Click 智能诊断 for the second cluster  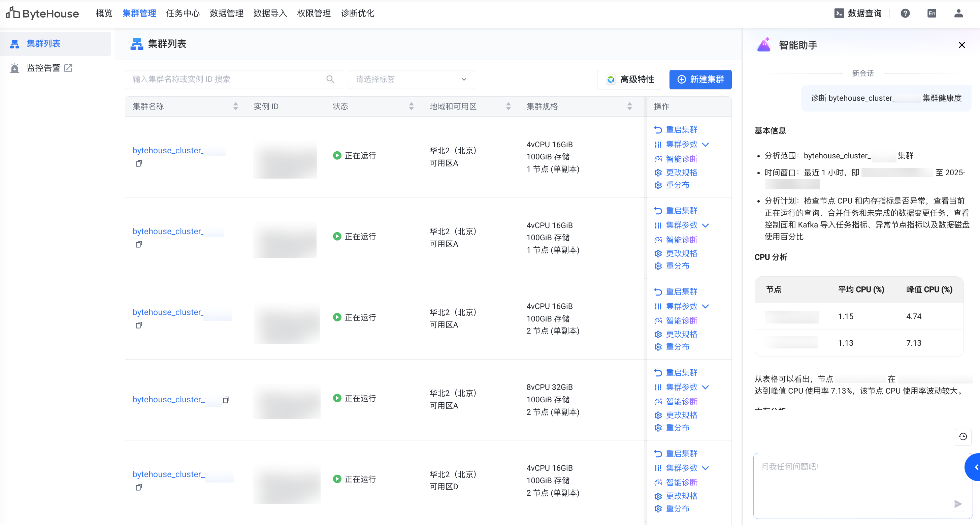click(681, 240)
